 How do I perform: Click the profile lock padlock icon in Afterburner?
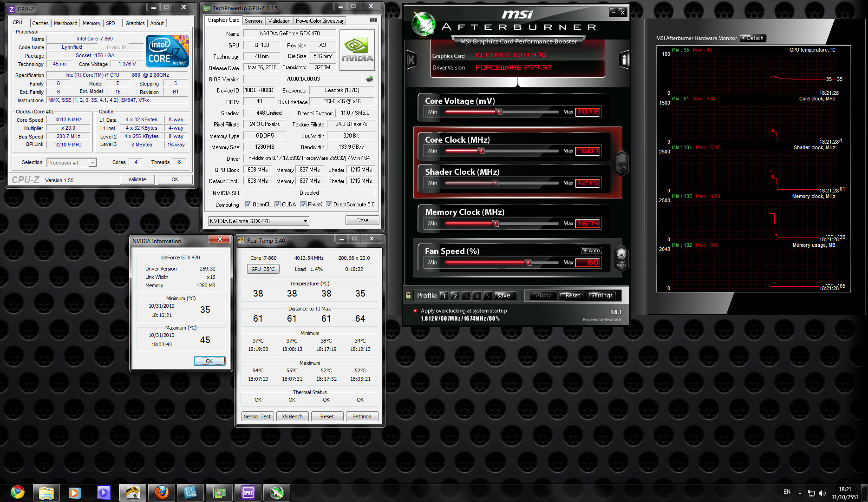(x=408, y=295)
